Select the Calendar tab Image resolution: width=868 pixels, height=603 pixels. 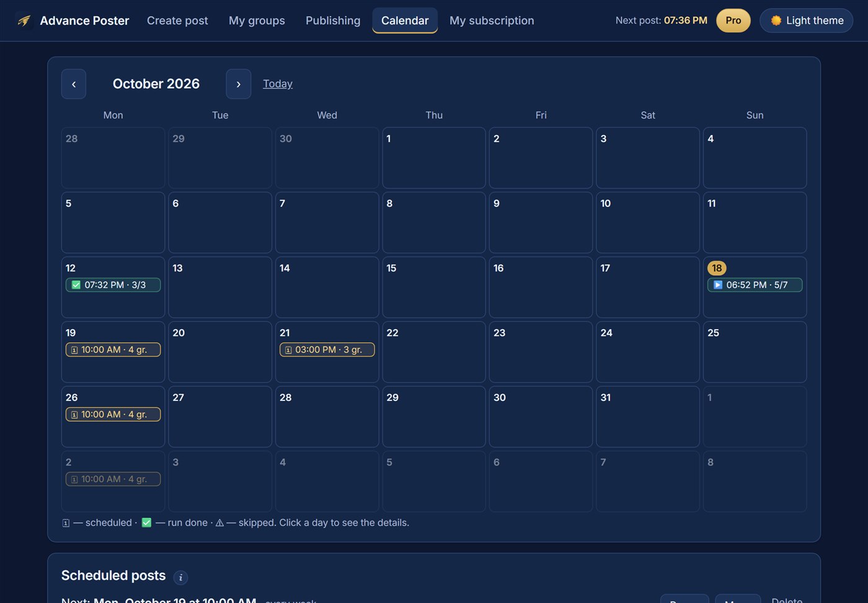tap(405, 20)
